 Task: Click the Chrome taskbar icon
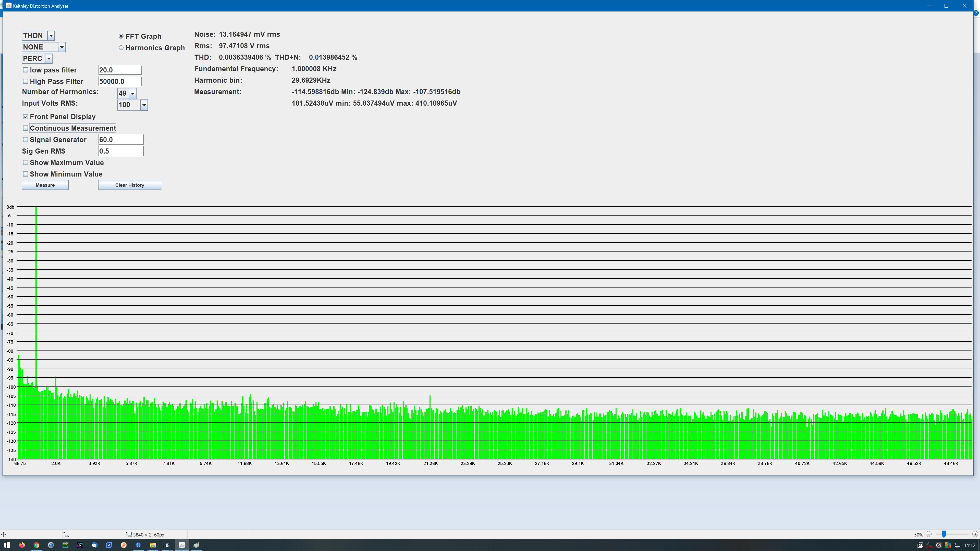[x=36, y=545]
